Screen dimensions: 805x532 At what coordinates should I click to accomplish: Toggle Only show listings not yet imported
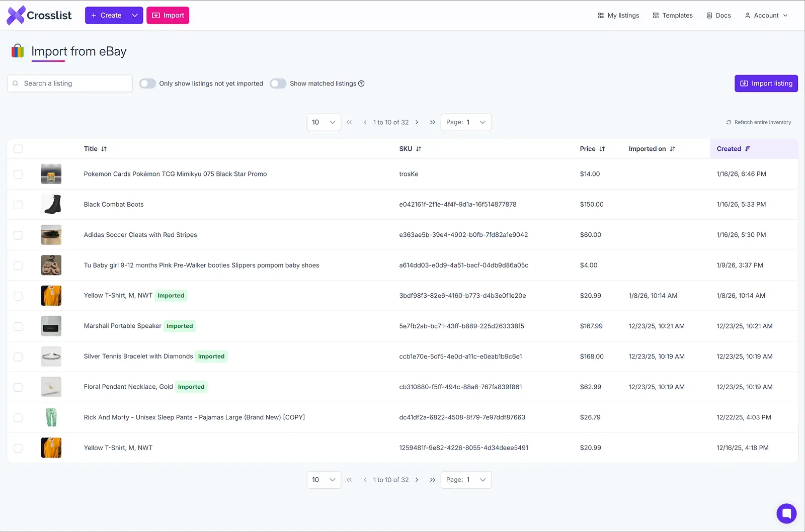[x=147, y=83]
